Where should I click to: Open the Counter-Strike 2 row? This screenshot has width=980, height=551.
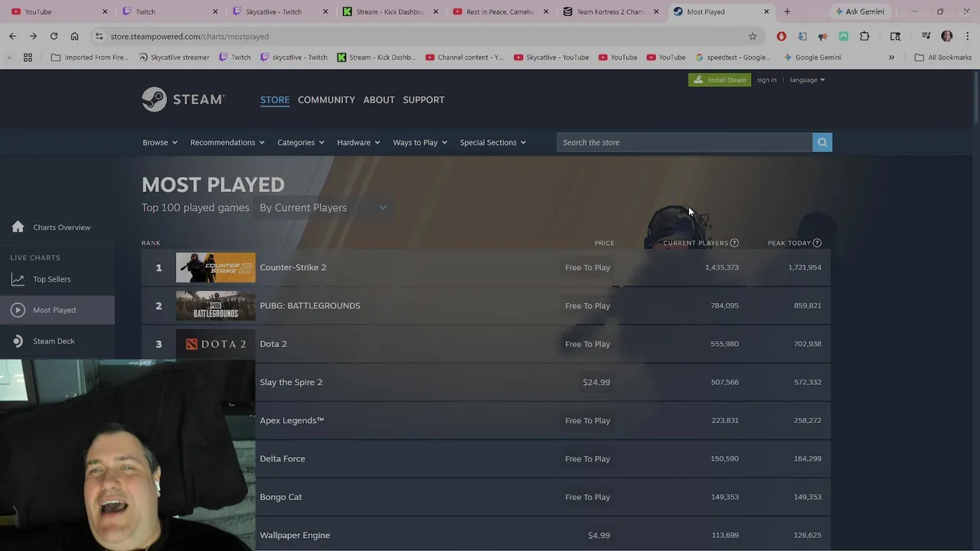pos(486,267)
